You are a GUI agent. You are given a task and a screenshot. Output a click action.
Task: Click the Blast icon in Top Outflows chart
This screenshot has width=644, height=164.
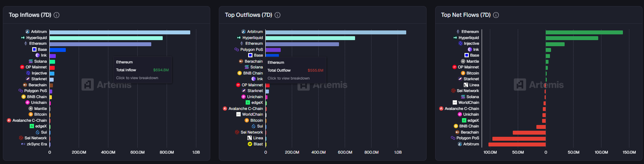click(x=250, y=144)
